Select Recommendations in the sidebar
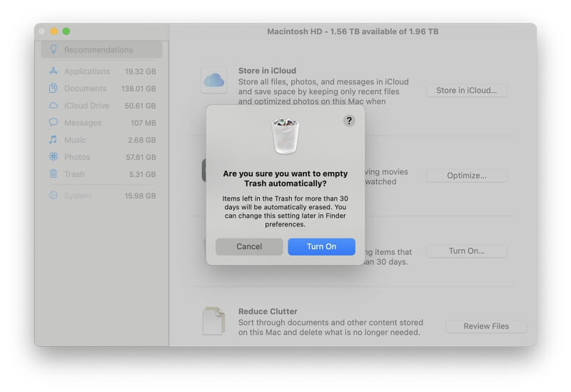 tap(101, 49)
